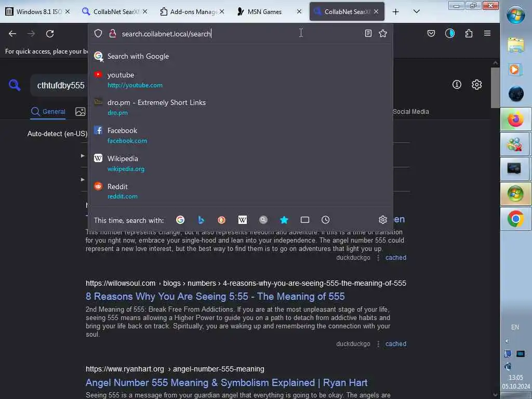Screen dimensions: 532x399
Task: Close the MSN Games tab
Action: (299, 11)
